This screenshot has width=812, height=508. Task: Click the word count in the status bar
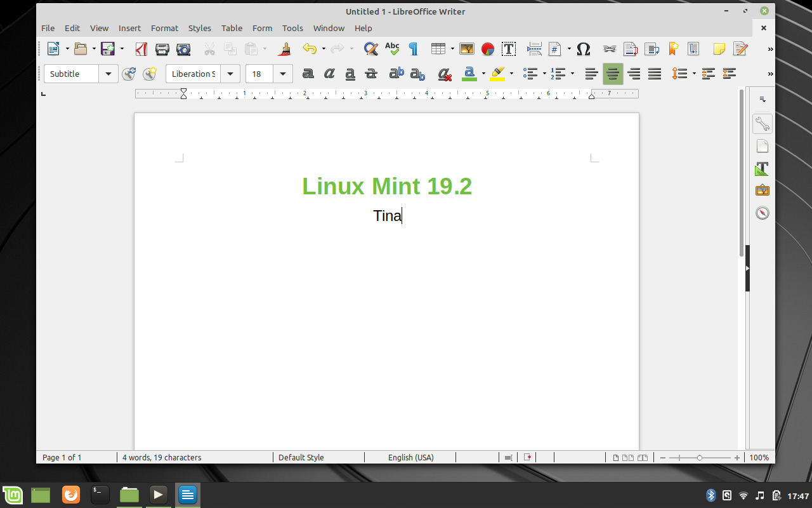click(x=162, y=457)
